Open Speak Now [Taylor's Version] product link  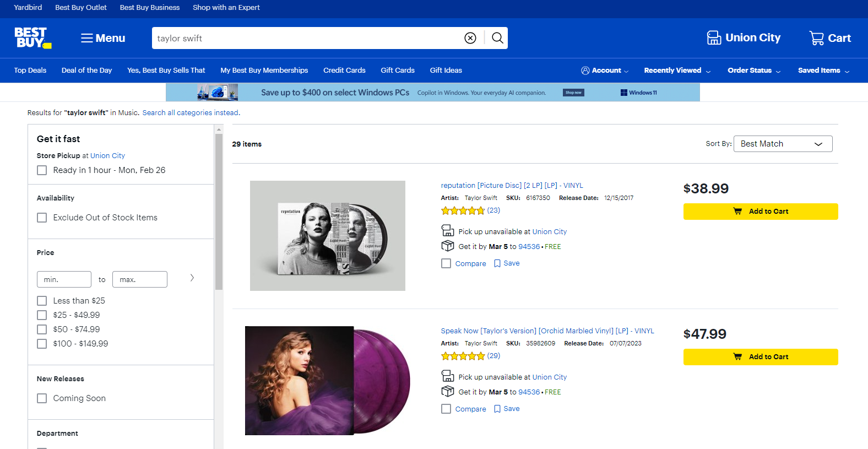click(547, 331)
